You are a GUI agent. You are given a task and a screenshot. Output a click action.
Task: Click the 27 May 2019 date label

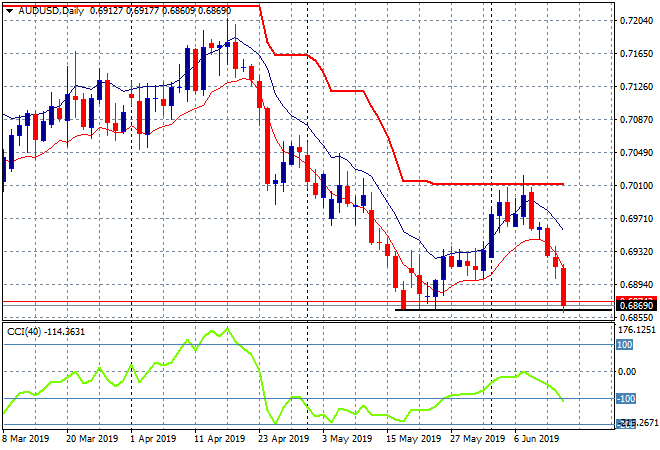click(x=477, y=439)
